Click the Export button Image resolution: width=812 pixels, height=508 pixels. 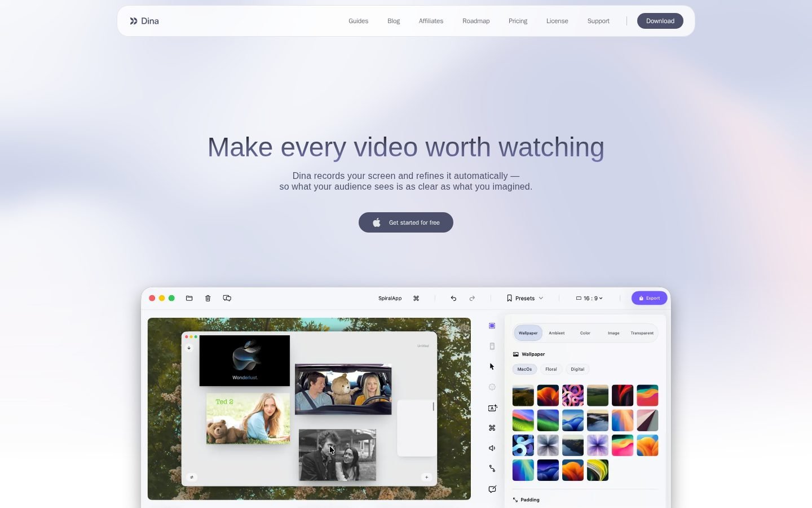(x=650, y=298)
